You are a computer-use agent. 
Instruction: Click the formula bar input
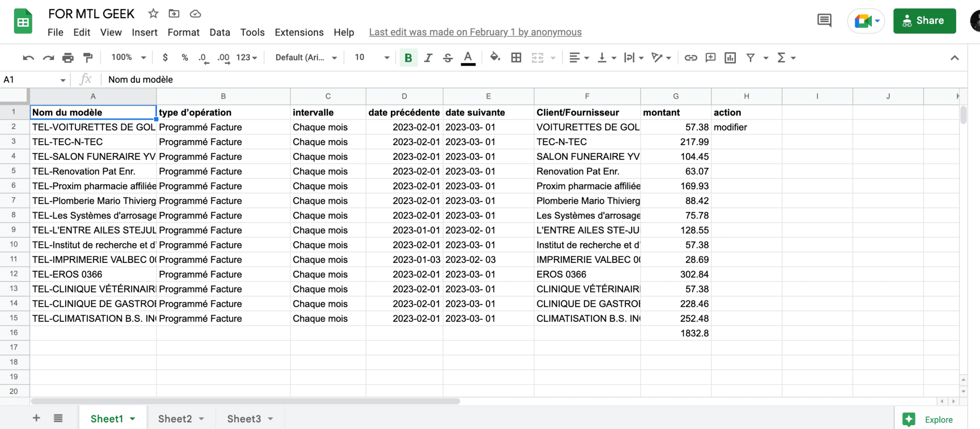point(534,79)
